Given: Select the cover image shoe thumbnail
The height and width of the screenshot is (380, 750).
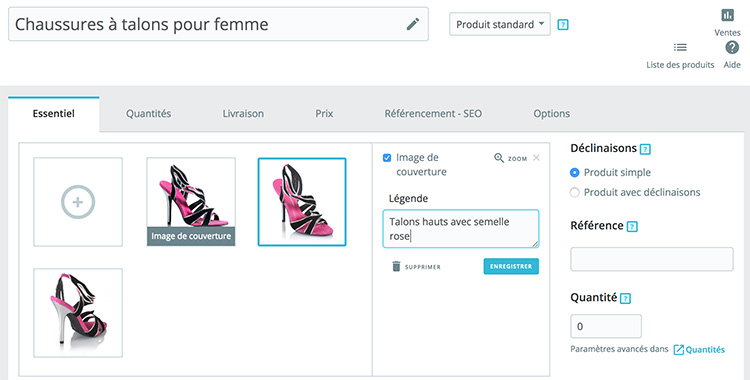Looking at the screenshot, I should [x=191, y=202].
